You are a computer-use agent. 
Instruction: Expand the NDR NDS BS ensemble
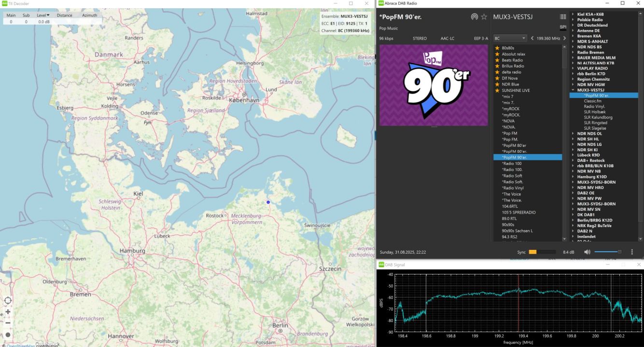click(573, 47)
